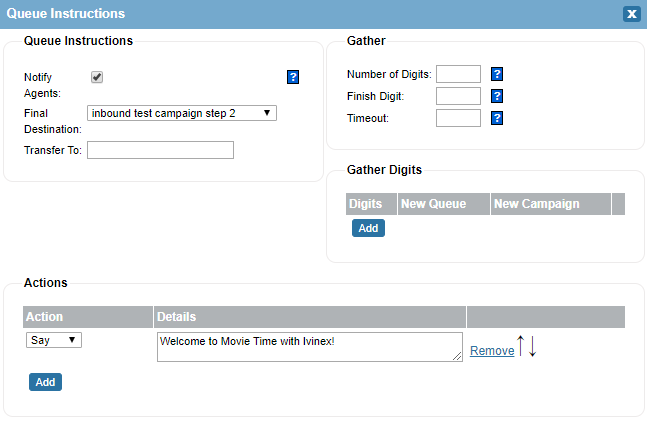Add a new action in Actions

[45, 382]
